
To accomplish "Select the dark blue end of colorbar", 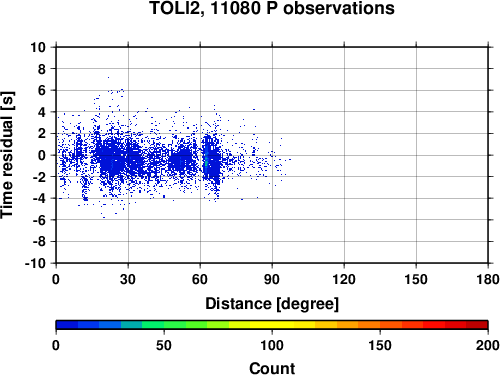I will pos(67,325).
